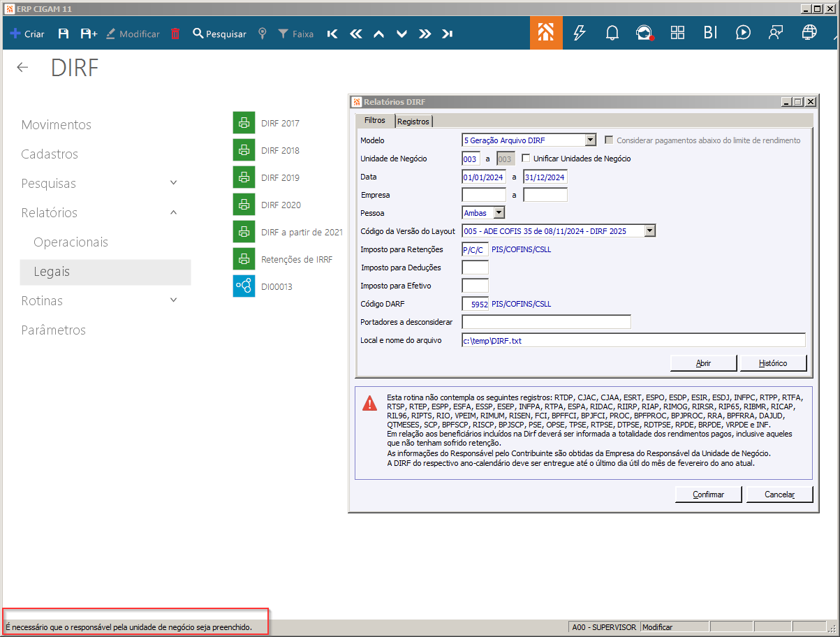This screenshot has width=840, height=637.
Task: Switch to the Registros tab
Action: point(413,122)
